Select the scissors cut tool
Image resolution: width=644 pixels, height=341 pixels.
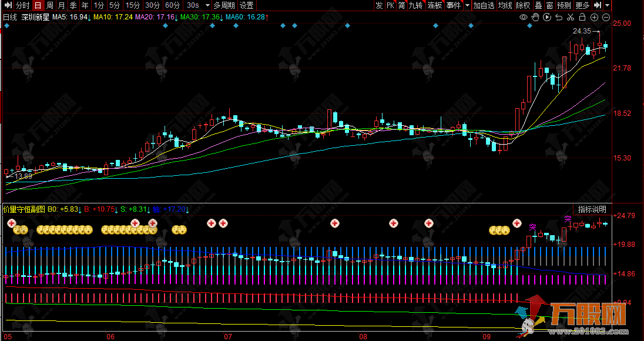click(x=571, y=17)
